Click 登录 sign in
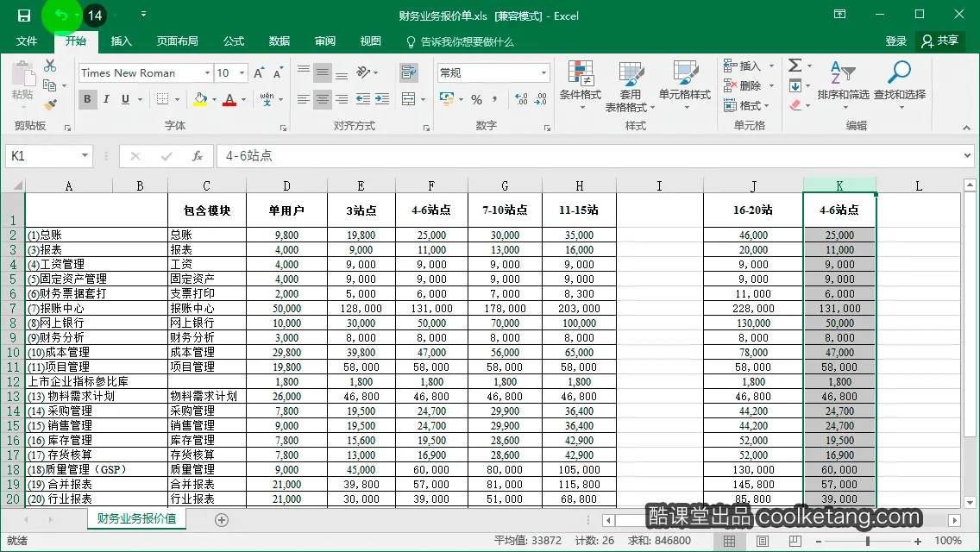980x552 pixels. pos(895,41)
